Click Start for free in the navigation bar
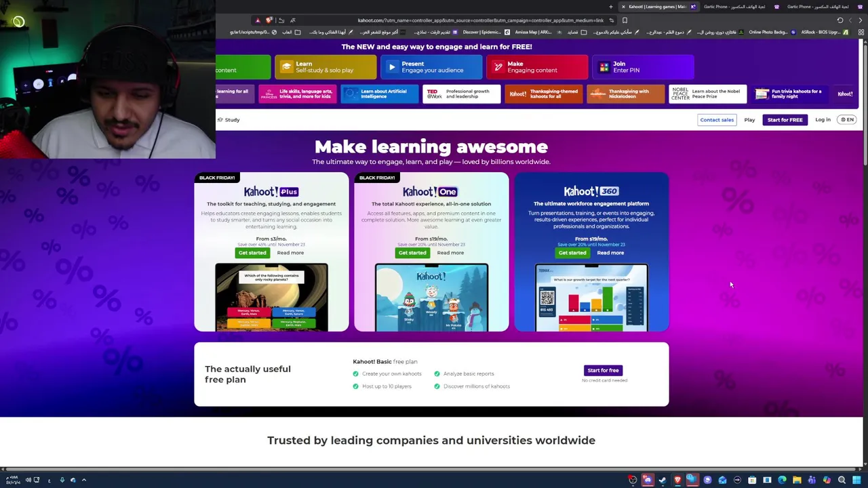Screen dimensions: 868x488 pos(785,120)
